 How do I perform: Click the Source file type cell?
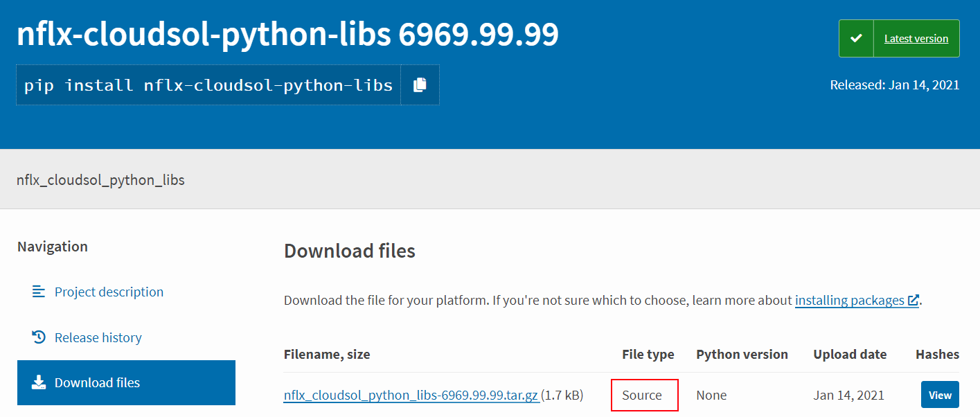click(x=643, y=396)
